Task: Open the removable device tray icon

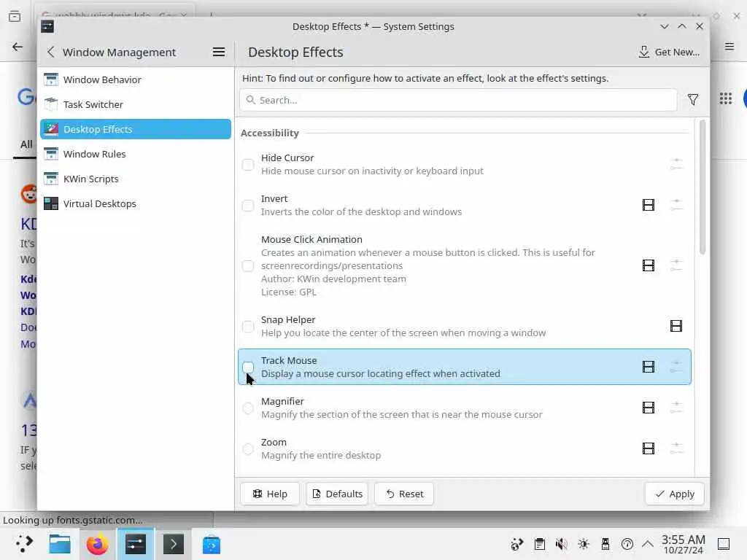Action: click(605, 544)
